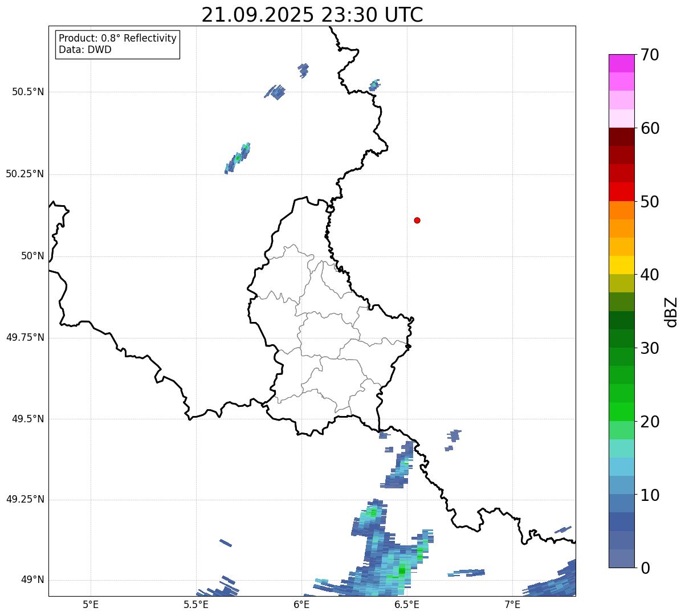This screenshot has width=685, height=616.
Task: Click the magenta swatch at top of colorbar
Action: [x=621, y=63]
